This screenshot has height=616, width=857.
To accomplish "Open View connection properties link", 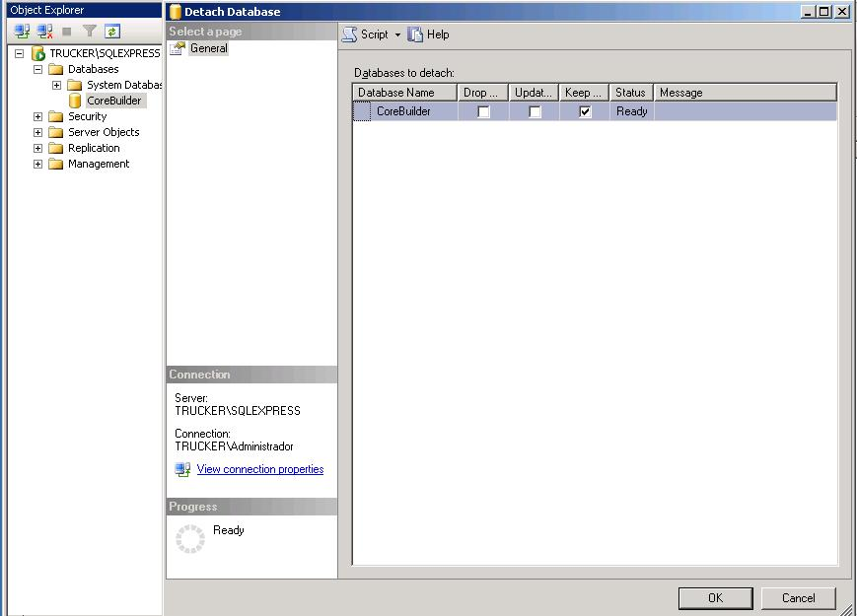I will coord(260,469).
